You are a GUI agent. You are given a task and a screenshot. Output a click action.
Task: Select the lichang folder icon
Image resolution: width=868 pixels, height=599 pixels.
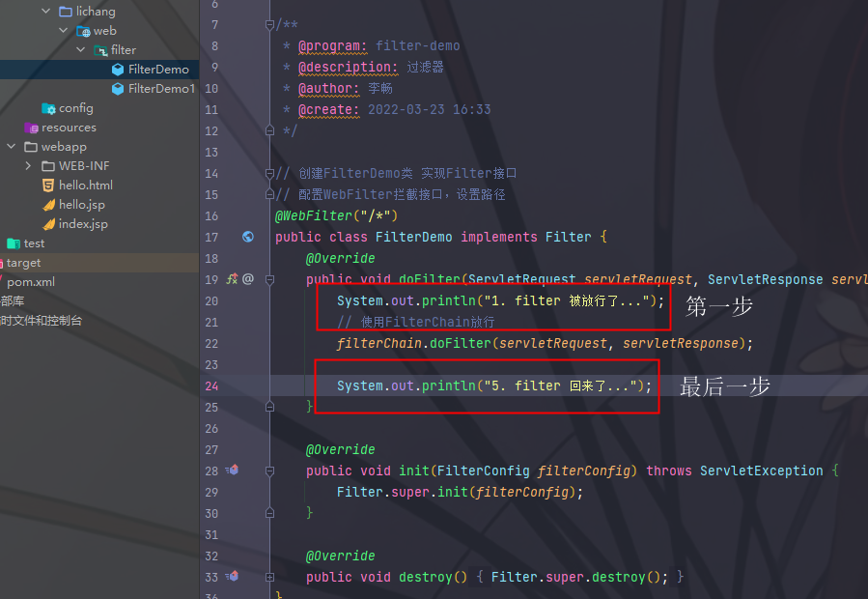coord(66,11)
